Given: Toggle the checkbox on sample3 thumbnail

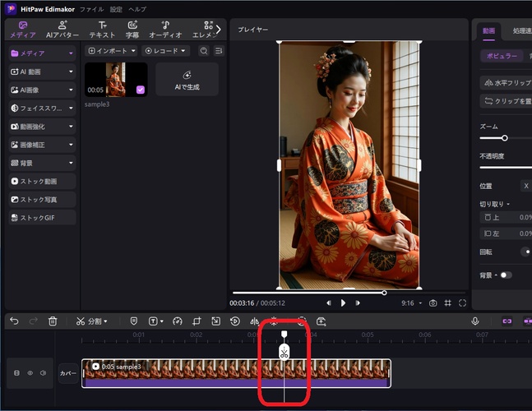Looking at the screenshot, I should tap(141, 90).
